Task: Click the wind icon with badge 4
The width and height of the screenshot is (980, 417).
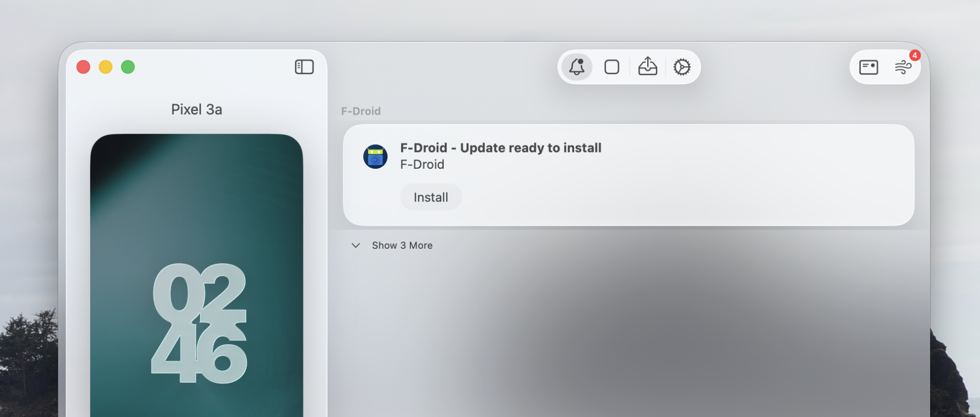Action: pyautogui.click(x=903, y=67)
